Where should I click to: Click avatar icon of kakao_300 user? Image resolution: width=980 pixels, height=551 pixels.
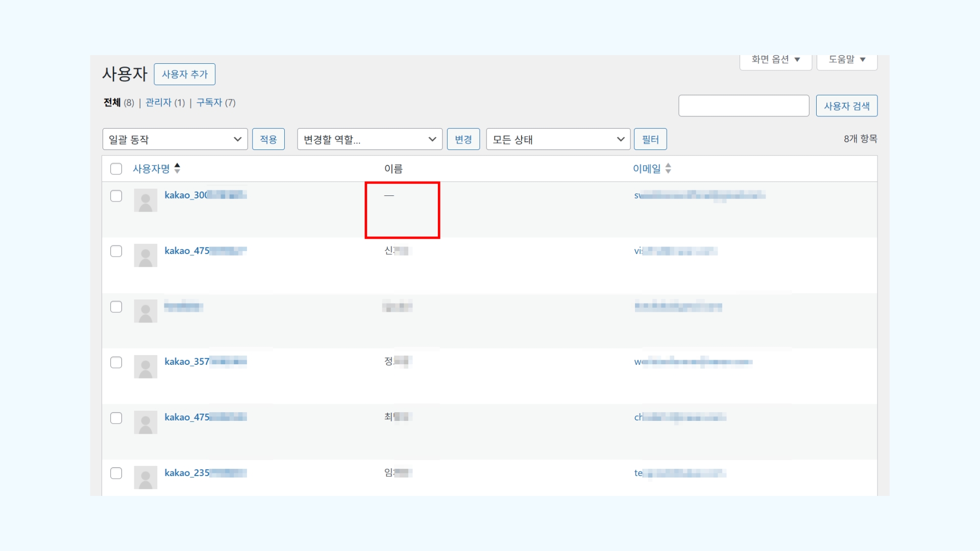pos(145,201)
